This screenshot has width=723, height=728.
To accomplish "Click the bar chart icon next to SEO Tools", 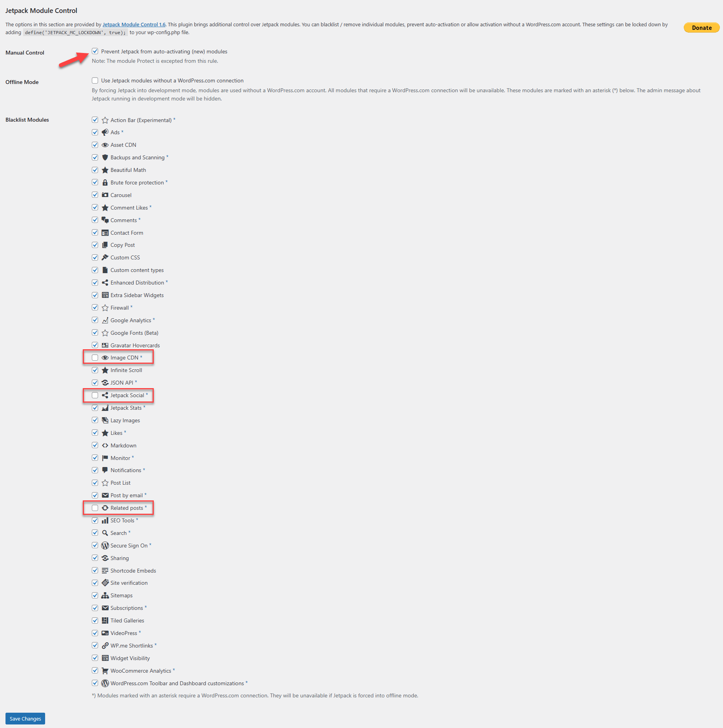I will [x=105, y=520].
